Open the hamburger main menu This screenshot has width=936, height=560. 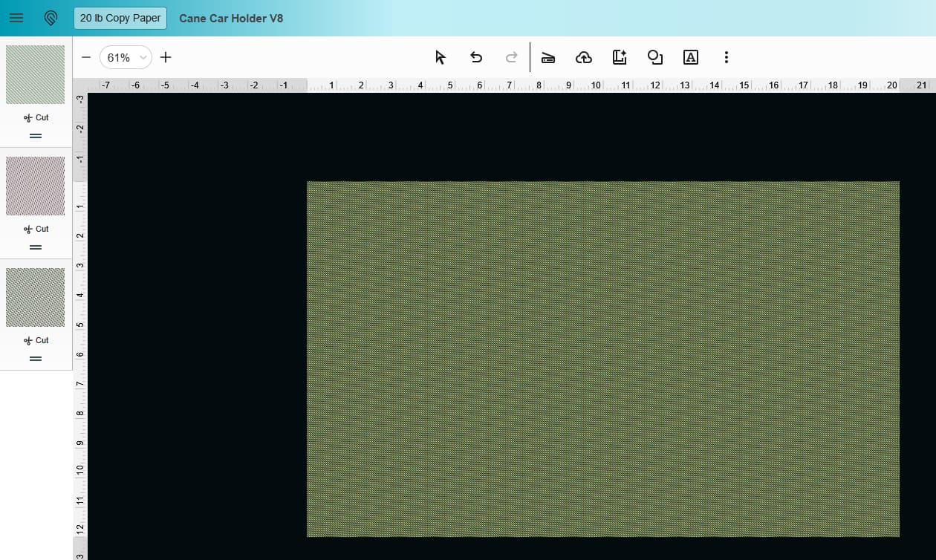point(16,18)
